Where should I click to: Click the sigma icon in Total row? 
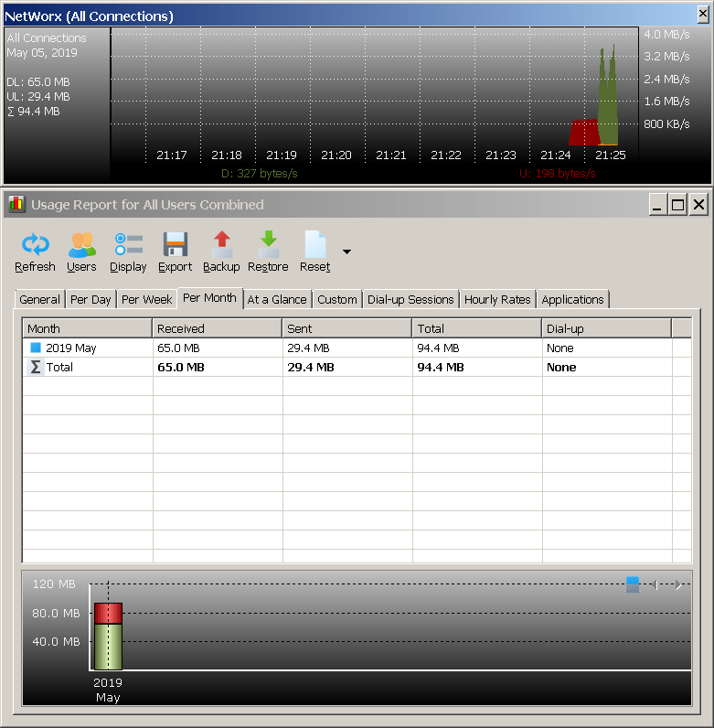click(36, 367)
